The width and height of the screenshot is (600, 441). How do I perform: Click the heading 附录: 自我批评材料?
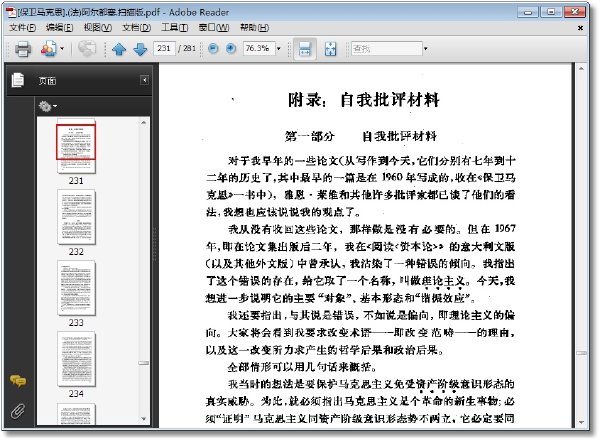coord(364,100)
